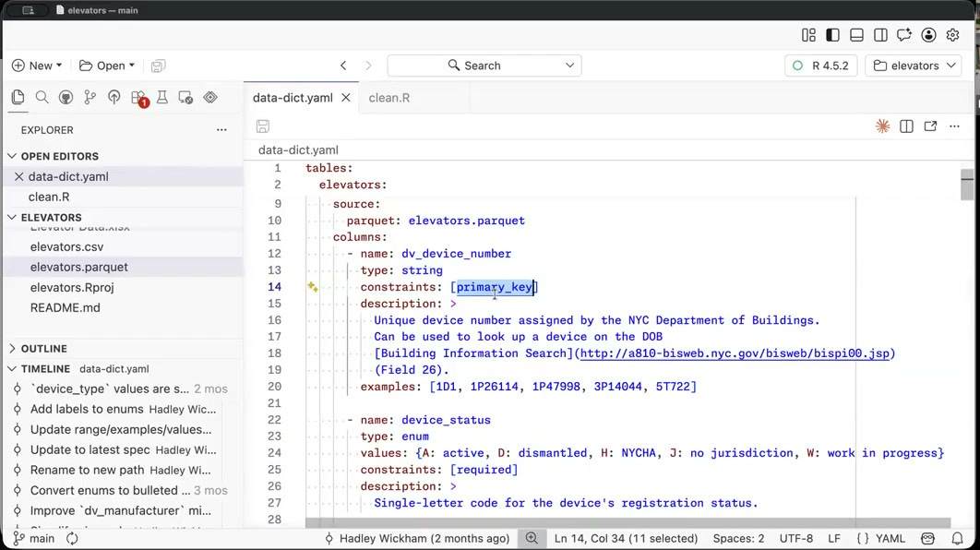Image resolution: width=980 pixels, height=550 pixels.
Task: Click the YAML language mode indicator
Action: pos(880,538)
